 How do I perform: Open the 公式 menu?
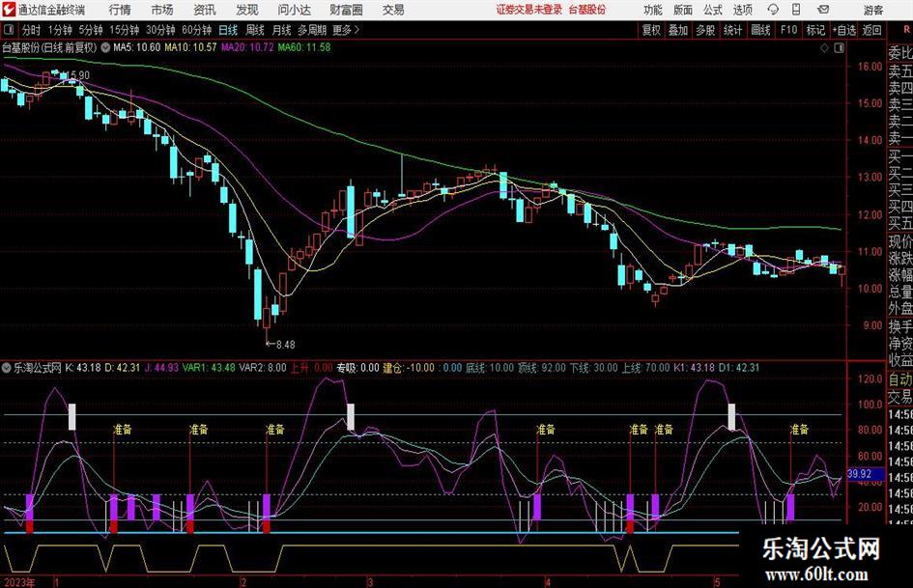tap(713, 10)
